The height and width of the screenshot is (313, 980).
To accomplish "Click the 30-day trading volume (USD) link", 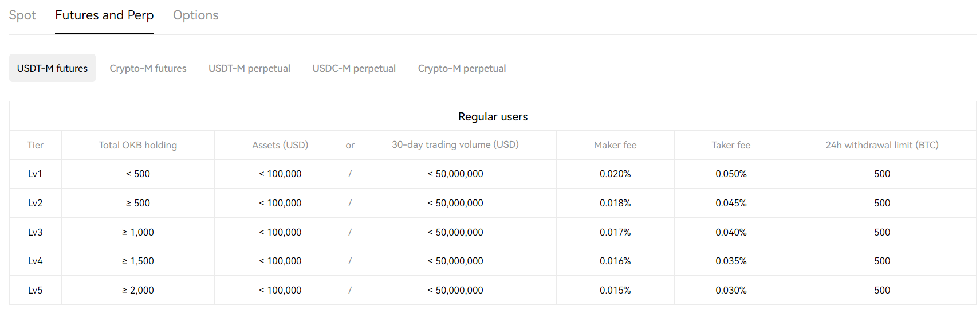I will pyautogui.click(x=455, y=145).
